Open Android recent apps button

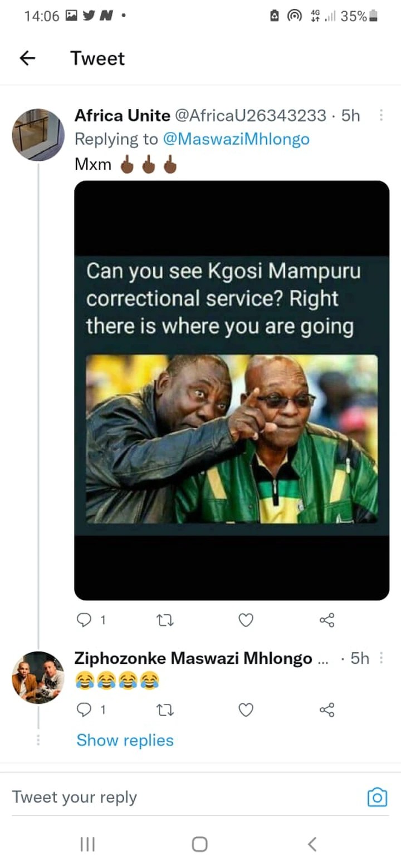87,844
